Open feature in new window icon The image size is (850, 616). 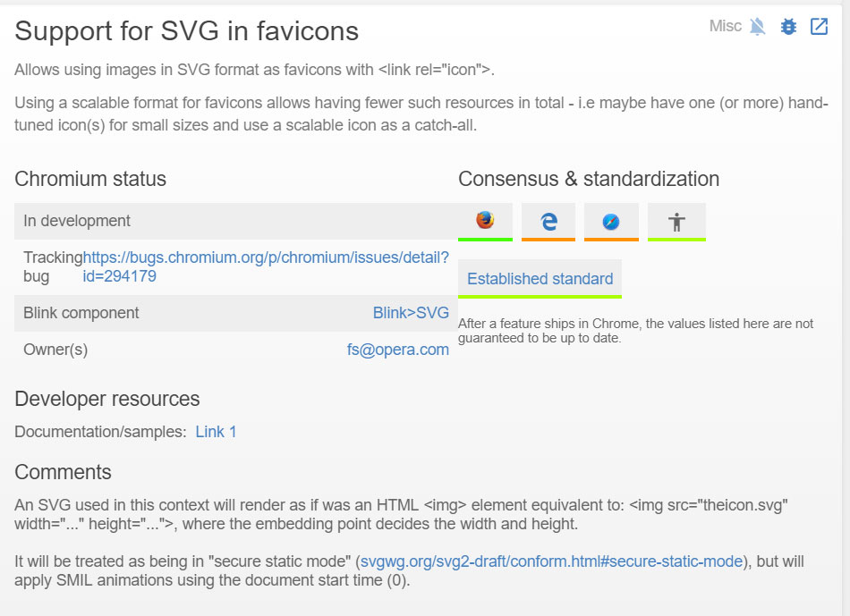point(819,26)
